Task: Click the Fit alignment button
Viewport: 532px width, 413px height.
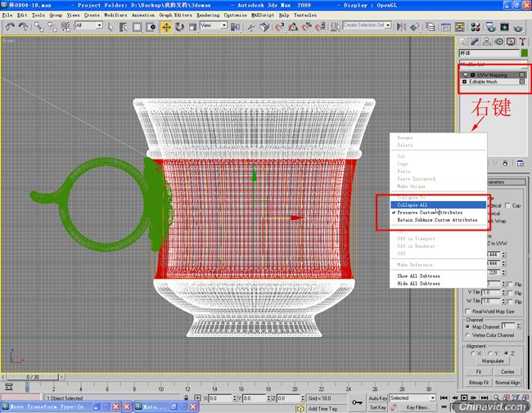Action: (479, 371)
